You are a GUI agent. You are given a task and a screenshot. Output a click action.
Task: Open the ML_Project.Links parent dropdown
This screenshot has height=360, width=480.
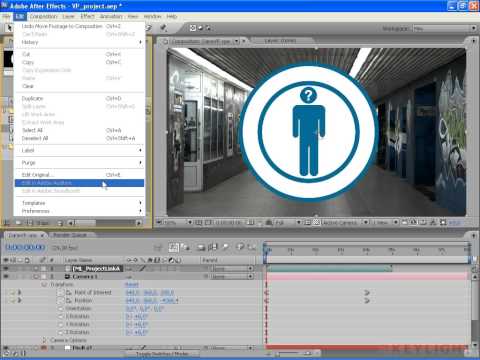click(x=232, y=268)
